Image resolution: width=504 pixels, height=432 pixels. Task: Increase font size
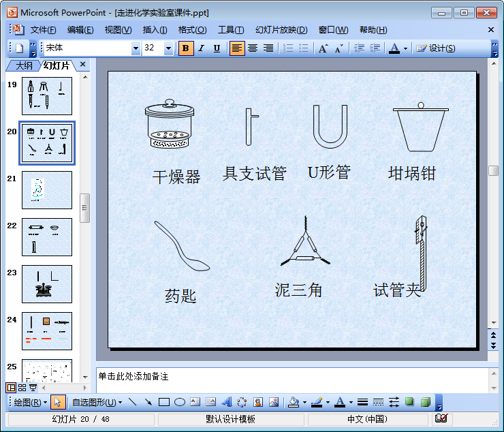[x=323, y=48]
